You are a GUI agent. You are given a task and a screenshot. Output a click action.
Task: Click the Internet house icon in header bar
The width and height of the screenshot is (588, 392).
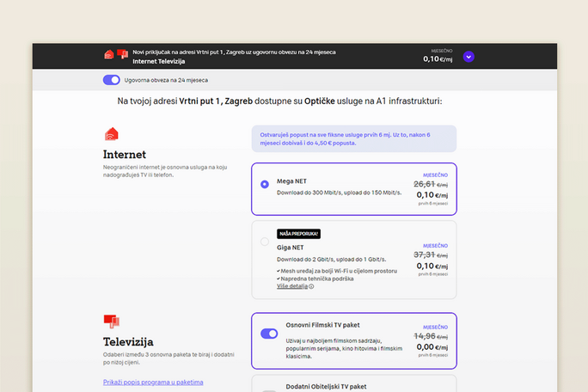tap(109, 54)
